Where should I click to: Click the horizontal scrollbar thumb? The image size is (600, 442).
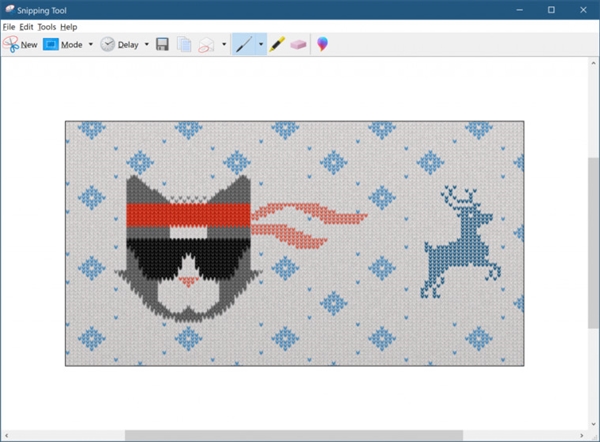tap(294, 435)
